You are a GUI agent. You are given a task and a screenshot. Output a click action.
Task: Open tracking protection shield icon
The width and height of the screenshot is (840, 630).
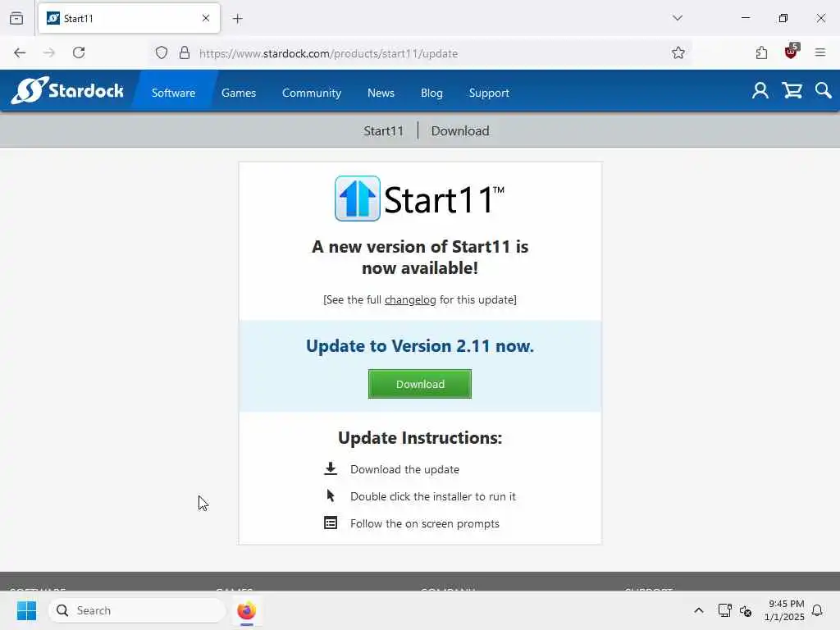162,53
